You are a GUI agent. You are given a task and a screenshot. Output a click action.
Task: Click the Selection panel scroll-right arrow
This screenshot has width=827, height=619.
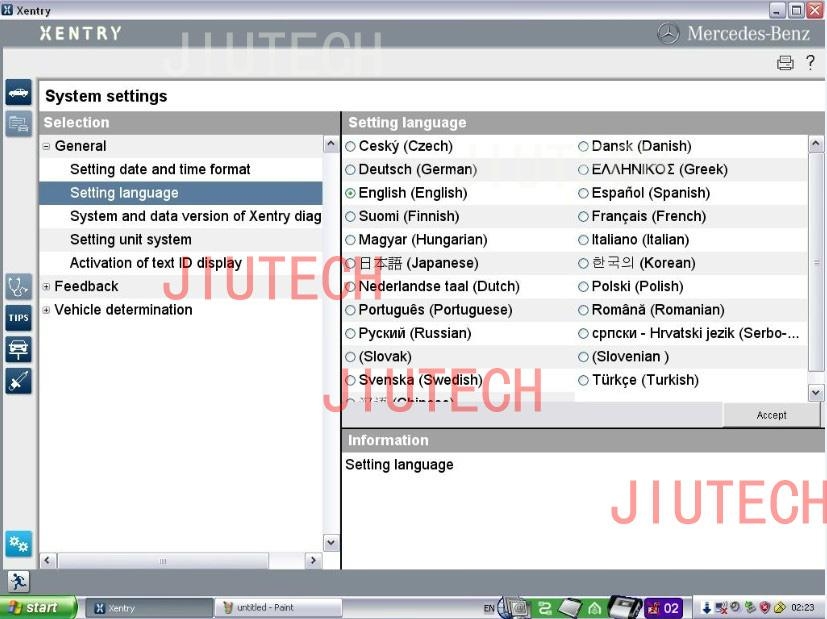[313, 560]
